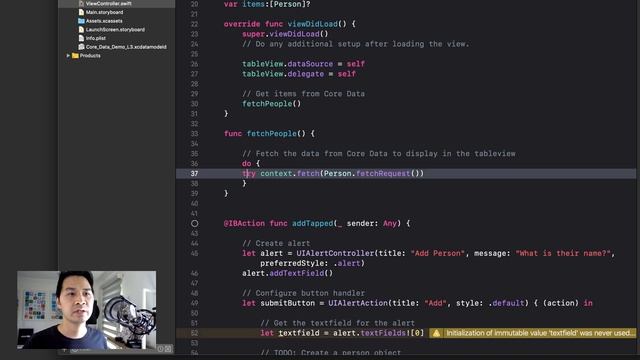Click 'fetchPeople' in the func declaration
Screen dimensions: 640x360
pyautogui.click(x=271, y=133)
